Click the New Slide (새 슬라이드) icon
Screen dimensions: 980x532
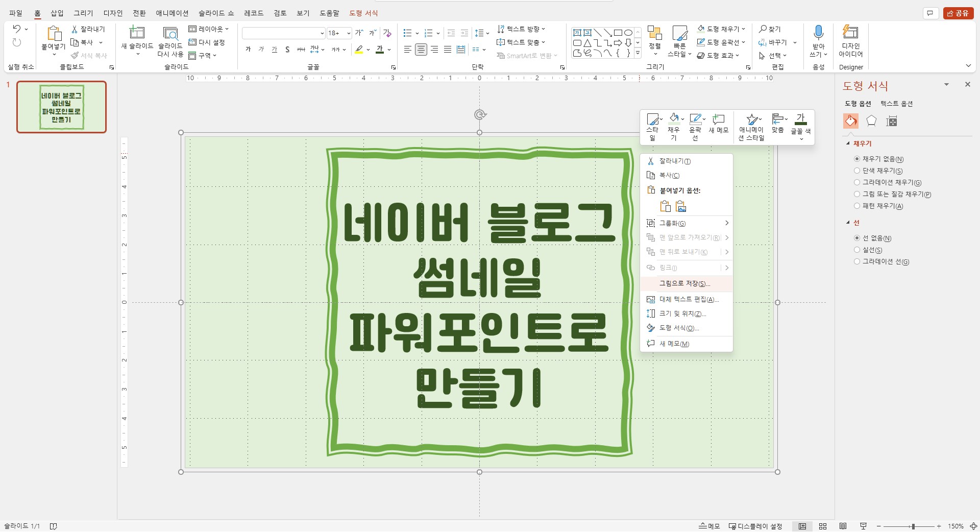click(x=137, y=33)
